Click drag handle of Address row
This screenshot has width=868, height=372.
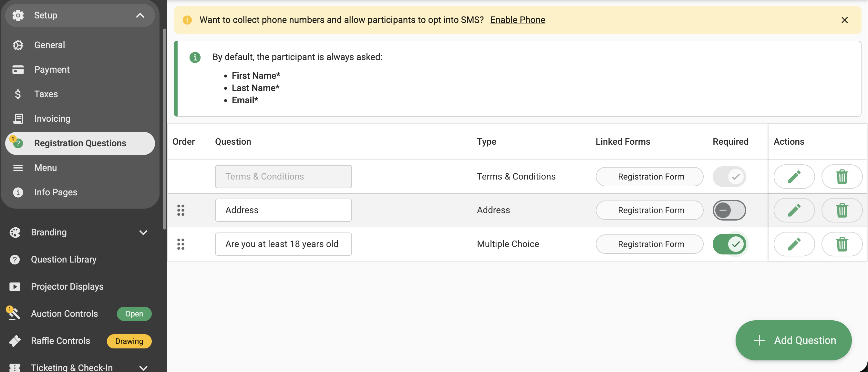tap(181, 210)
